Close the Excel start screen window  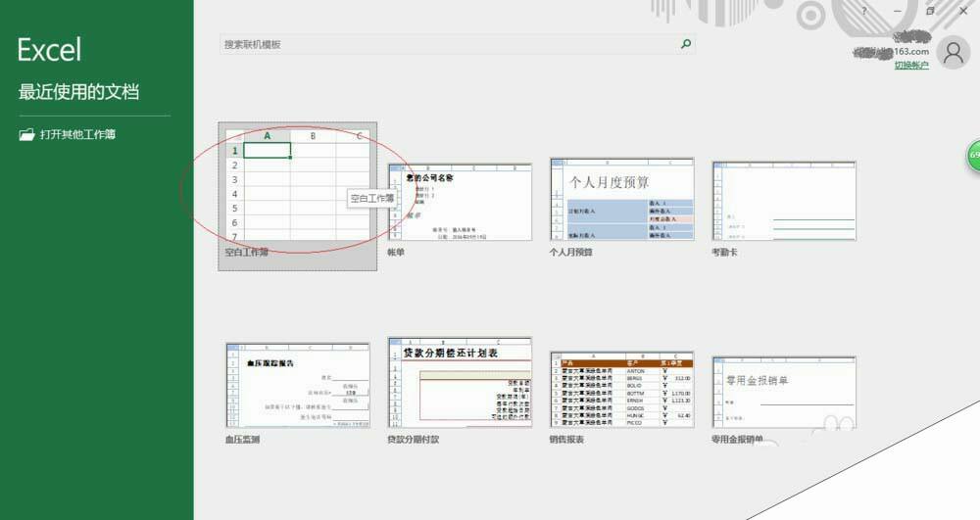[962, 11]
